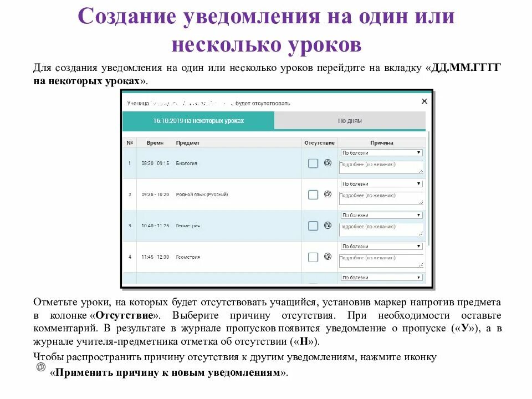Mark absence for the 10:40 - 11:25 lesson
Viewport: 532px width, 399px height.
(x=313, y=226)
